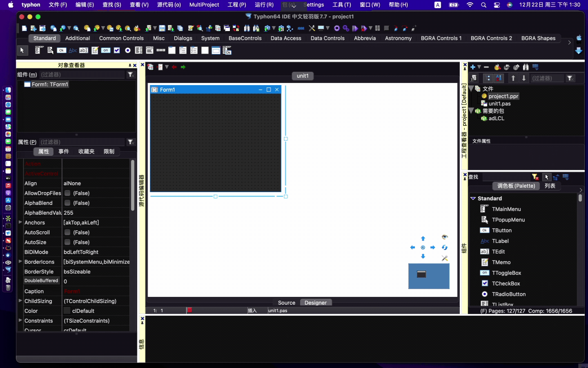Viewport: 588px width, 368px height.
Task: Open the MultiProject menu
Action: [204, 5]
